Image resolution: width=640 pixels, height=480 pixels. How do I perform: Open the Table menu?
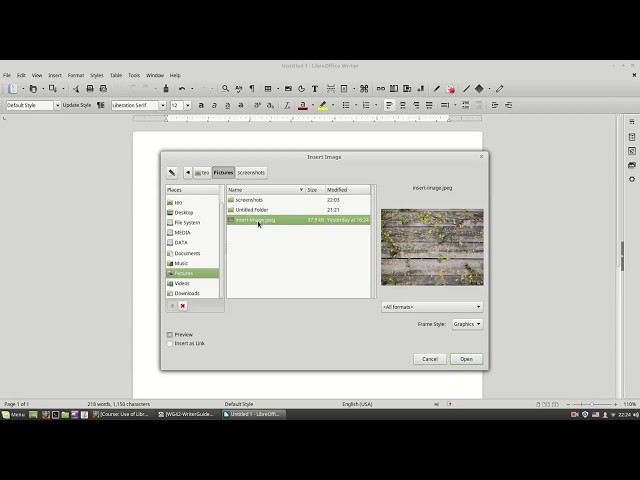point(116,76)
